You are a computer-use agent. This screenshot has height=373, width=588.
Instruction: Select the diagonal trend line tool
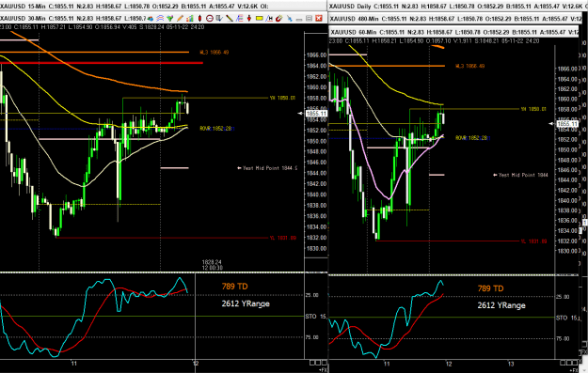[x=230, y=19]
